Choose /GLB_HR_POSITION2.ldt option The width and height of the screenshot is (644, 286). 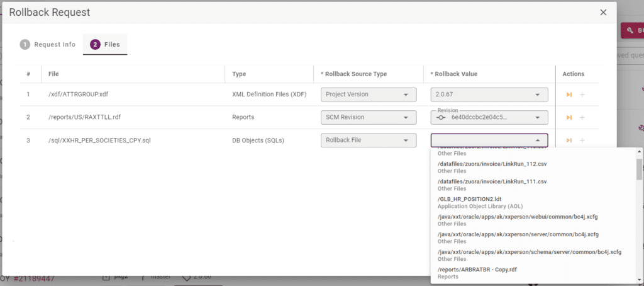[534, 202]
